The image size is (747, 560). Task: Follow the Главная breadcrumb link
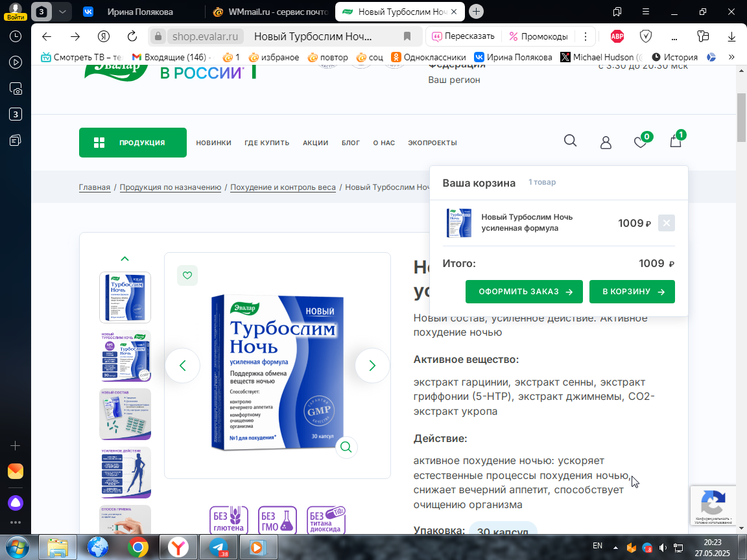(94, 187)
